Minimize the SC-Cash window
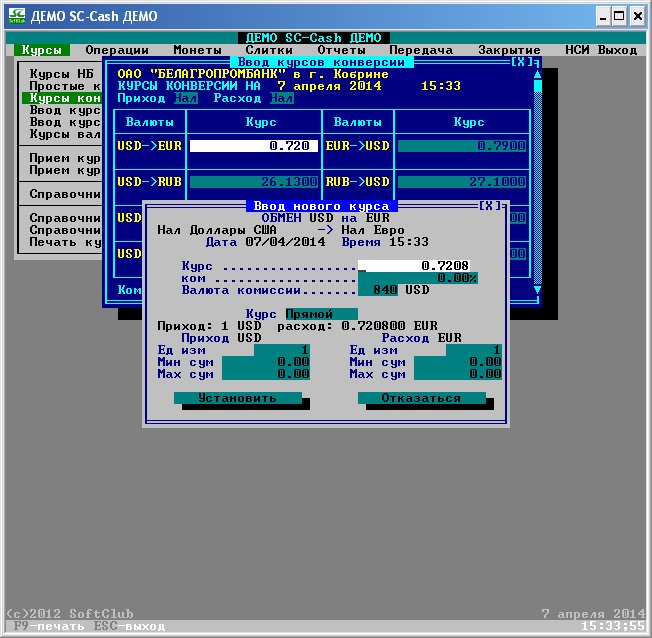 pos(603,17)
